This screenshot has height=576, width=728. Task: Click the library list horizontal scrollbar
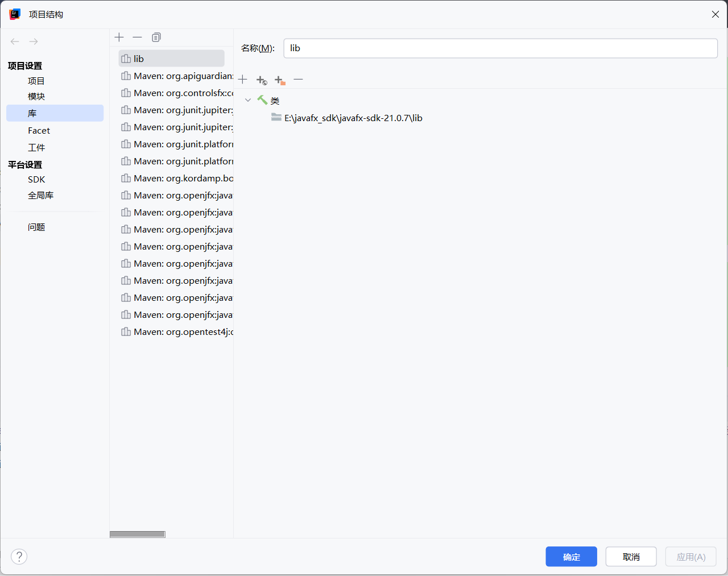(138, 534)
